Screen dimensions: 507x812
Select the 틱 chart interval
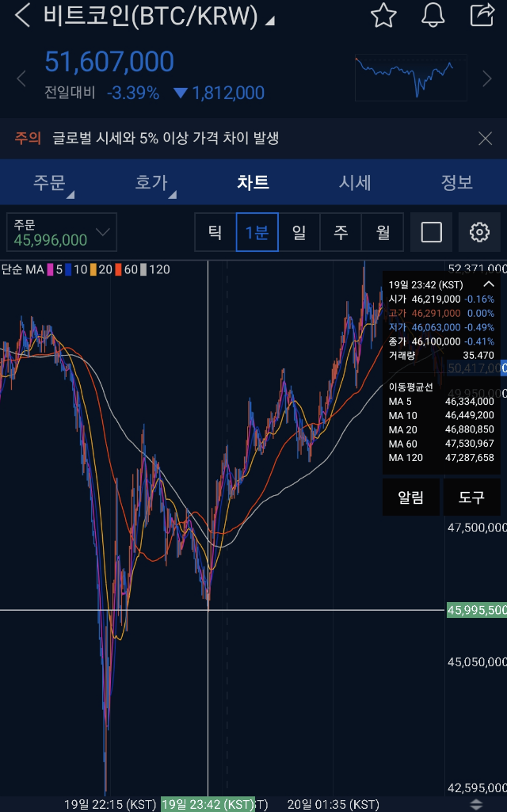click(x=215, y=232)
